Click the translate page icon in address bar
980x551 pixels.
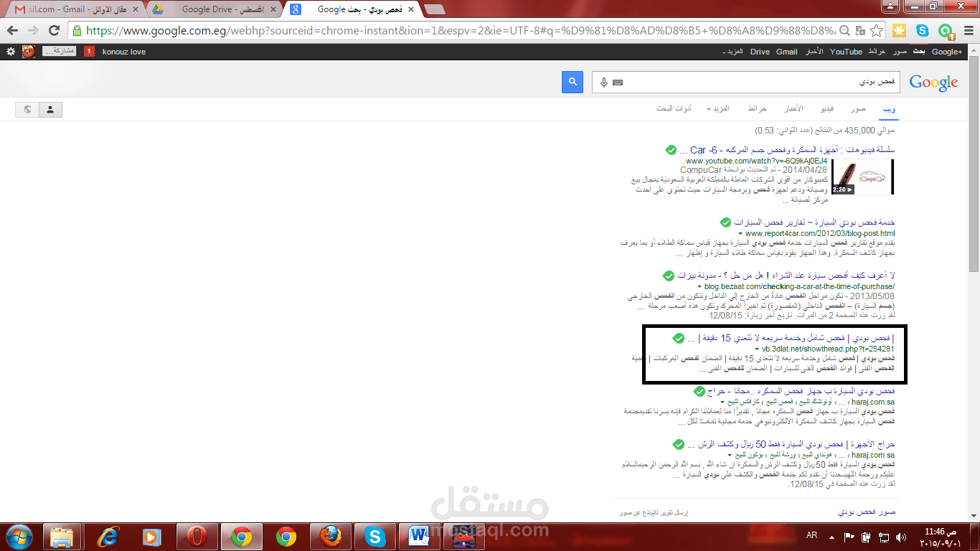point(859,30)
